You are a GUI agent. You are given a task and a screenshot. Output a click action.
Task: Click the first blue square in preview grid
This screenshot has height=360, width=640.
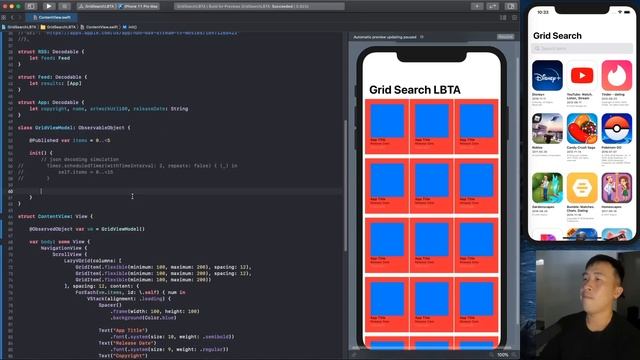[x=387, y=120]
